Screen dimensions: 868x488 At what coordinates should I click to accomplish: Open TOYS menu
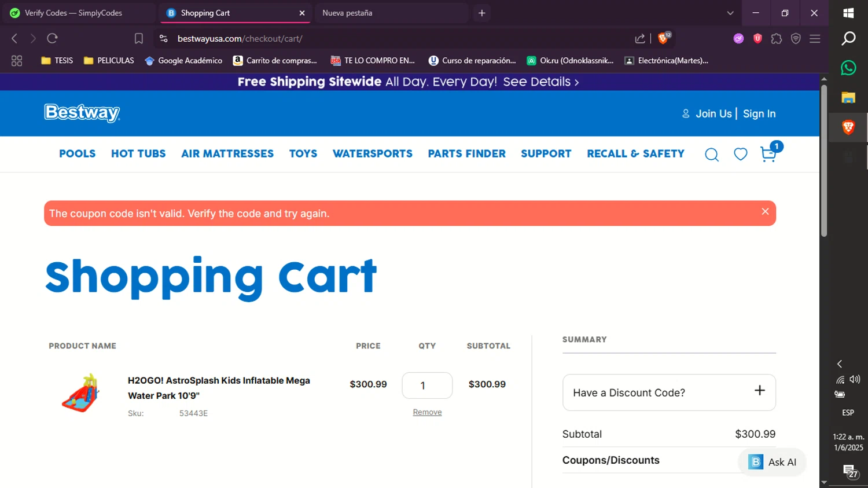coord(303,153)
